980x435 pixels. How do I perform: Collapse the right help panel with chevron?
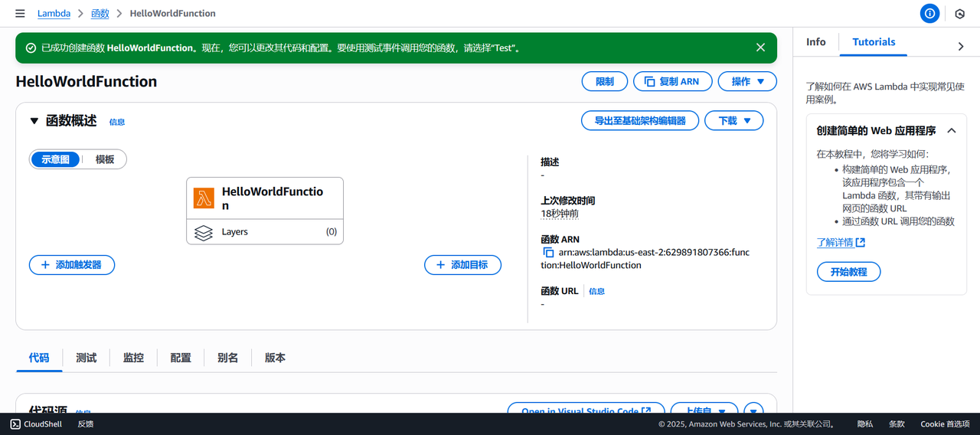click(x=961, y=46)
